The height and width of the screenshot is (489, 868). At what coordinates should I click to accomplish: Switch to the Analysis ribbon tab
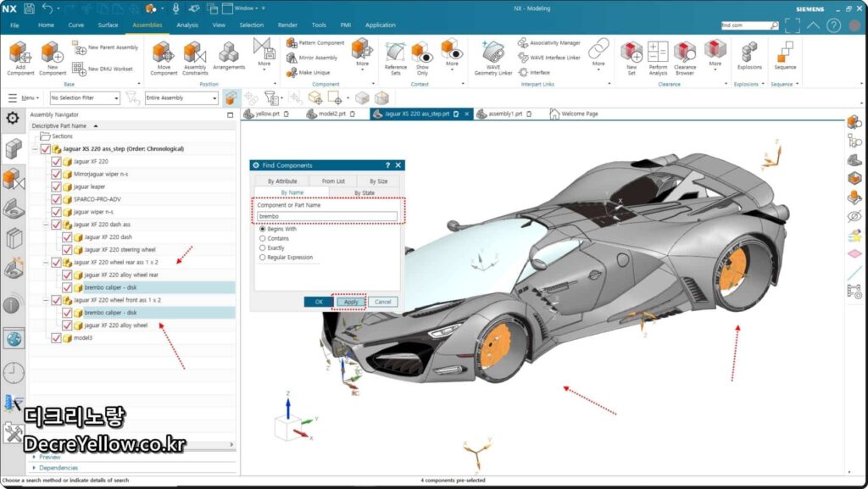point(187,25)
